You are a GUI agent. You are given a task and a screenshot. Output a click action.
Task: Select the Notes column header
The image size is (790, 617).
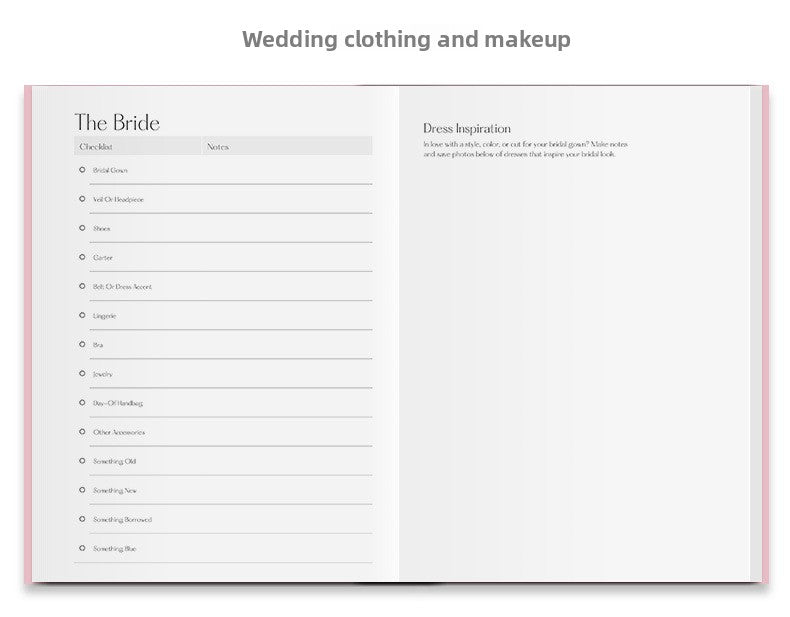point(218,147)
